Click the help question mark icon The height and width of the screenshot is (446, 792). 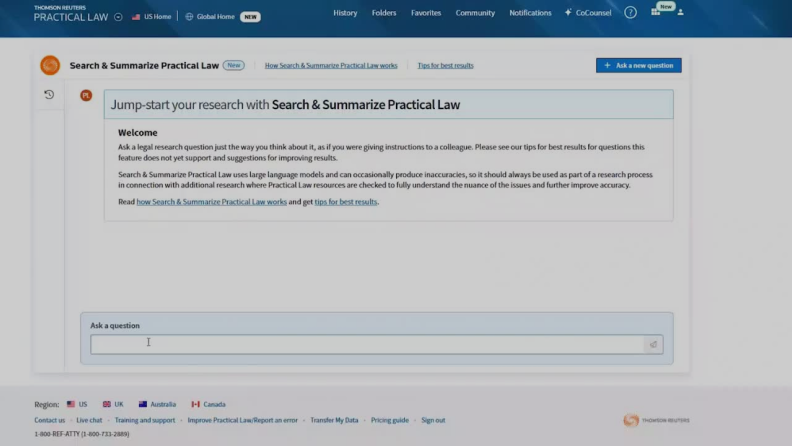point(630,13)
